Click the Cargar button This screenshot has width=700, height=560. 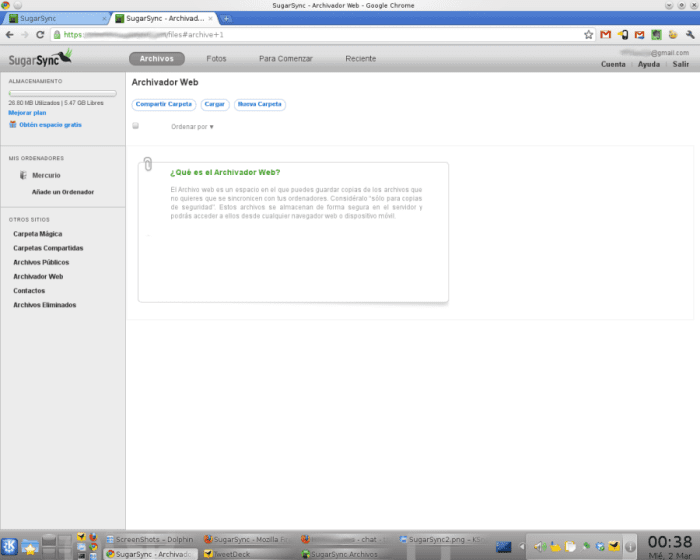[x=215, y=104]
